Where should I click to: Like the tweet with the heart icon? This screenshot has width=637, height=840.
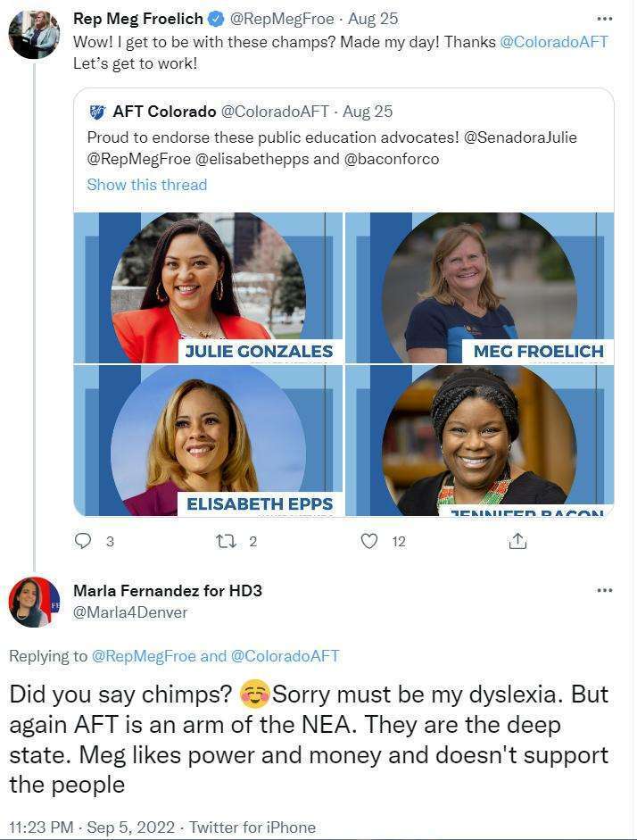click(368, 541)
